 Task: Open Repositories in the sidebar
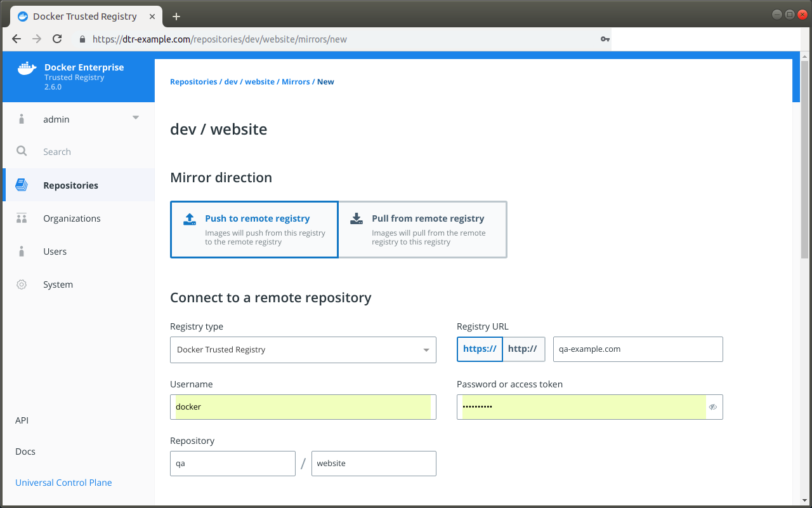pos(79,185)
